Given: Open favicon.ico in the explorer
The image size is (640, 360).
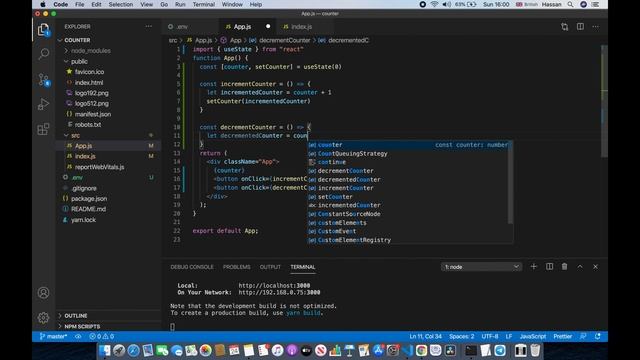Looking at the screenshot, I should pyautogui.click(x=89, y=72).
